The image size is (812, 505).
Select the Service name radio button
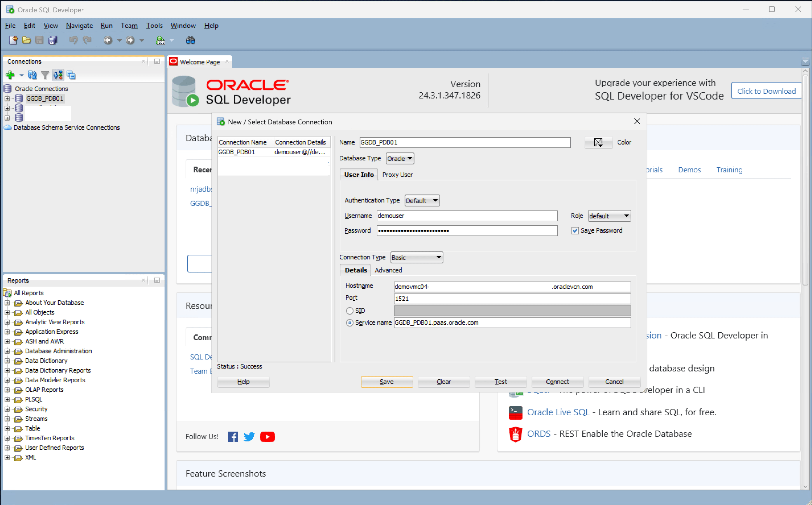pyautogui.click(x=350, y=323)
